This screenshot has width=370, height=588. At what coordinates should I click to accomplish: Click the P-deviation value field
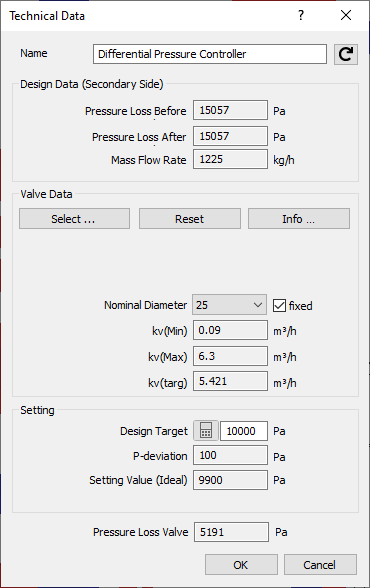(230, 455)
